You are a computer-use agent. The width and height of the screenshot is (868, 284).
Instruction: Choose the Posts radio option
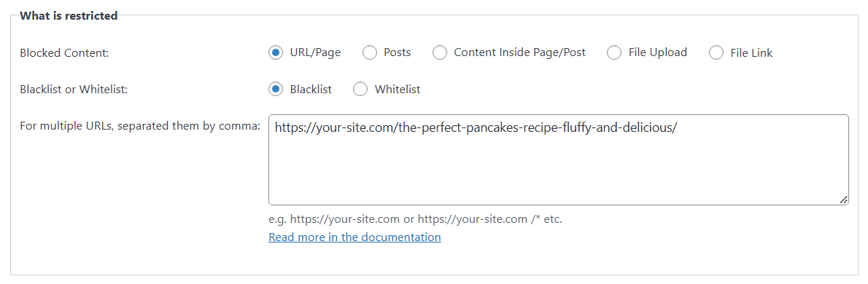point(369,52)
